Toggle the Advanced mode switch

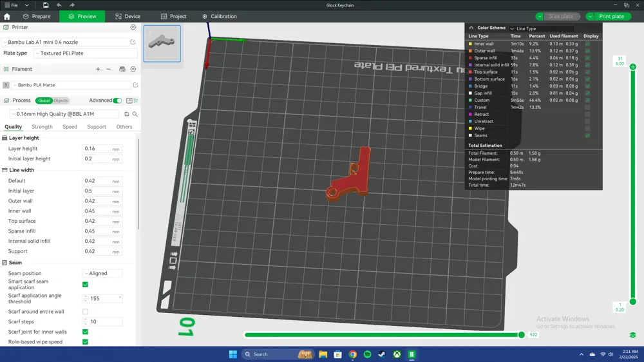click(x=117, y=100)
